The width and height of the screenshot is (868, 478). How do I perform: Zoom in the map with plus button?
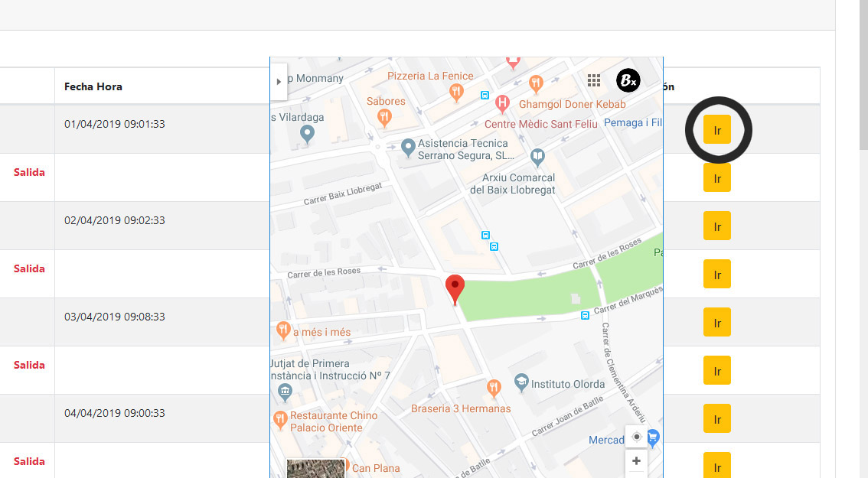tap(637, 461)
